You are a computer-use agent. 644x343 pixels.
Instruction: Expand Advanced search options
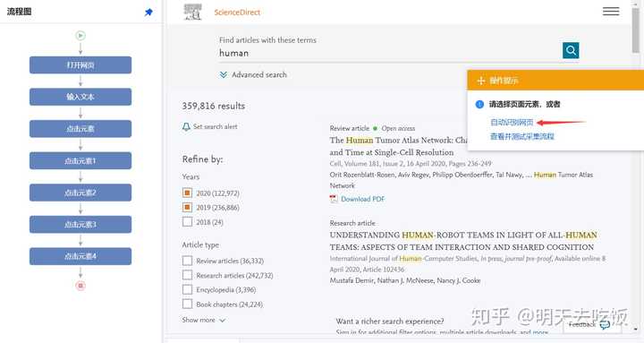[253, 75]
